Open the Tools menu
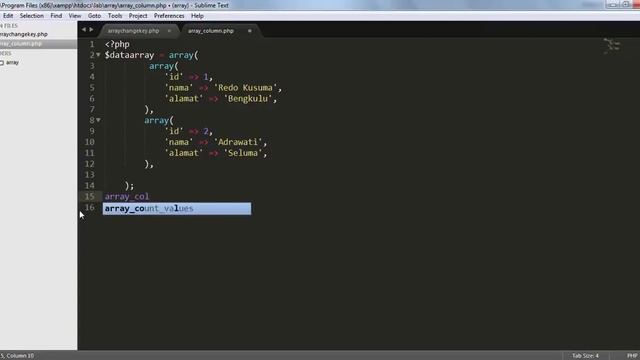 pos(115,16)
